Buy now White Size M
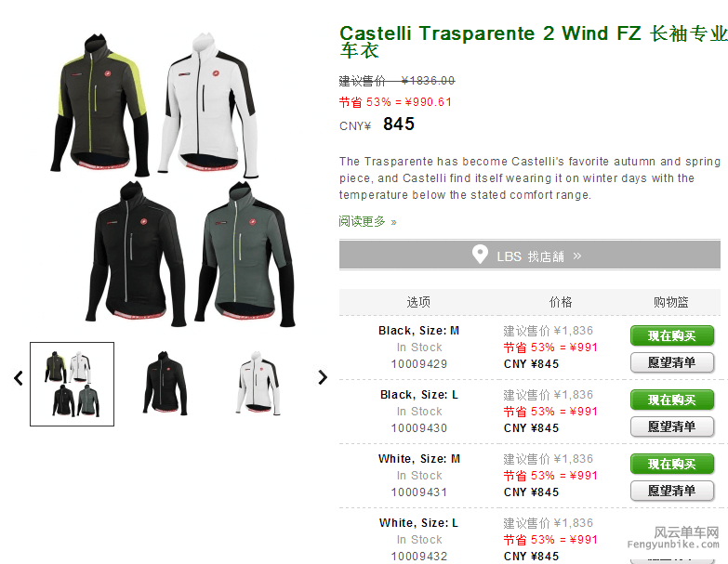 tap(672, 464)
